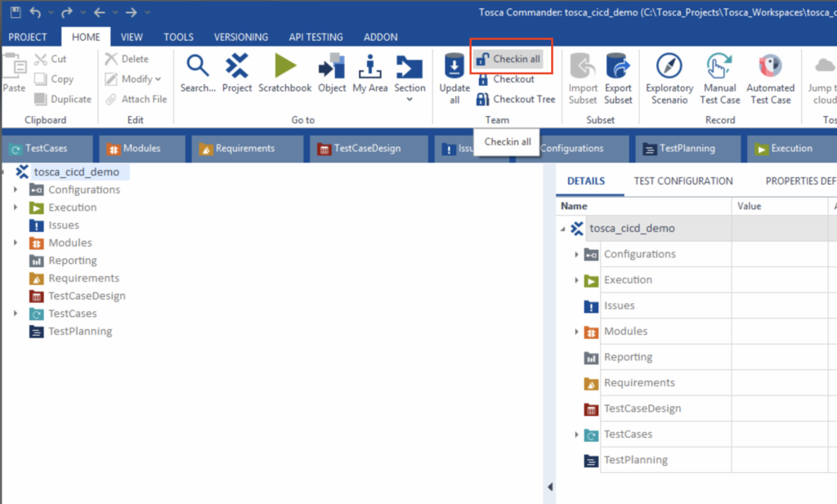
Task: Jump to My Area
Action: pos(370,73)
